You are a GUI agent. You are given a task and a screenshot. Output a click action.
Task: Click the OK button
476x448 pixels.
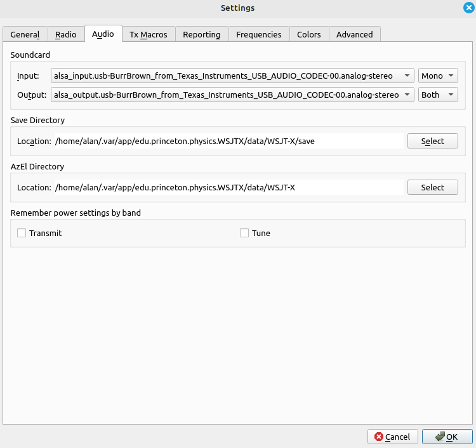[447, 437]
